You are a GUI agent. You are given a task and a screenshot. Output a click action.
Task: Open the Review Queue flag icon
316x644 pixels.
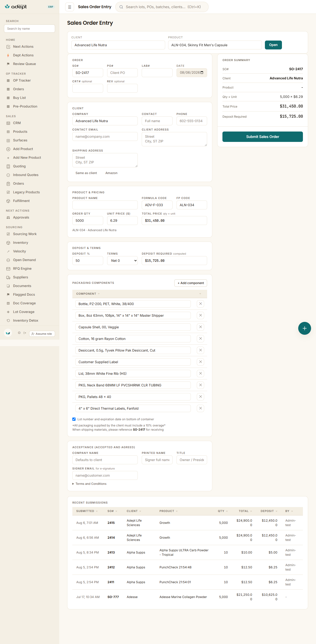8,64
